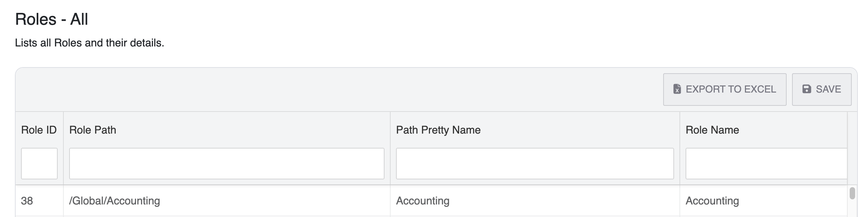Select the Role Name filter input

click(766, 163)
